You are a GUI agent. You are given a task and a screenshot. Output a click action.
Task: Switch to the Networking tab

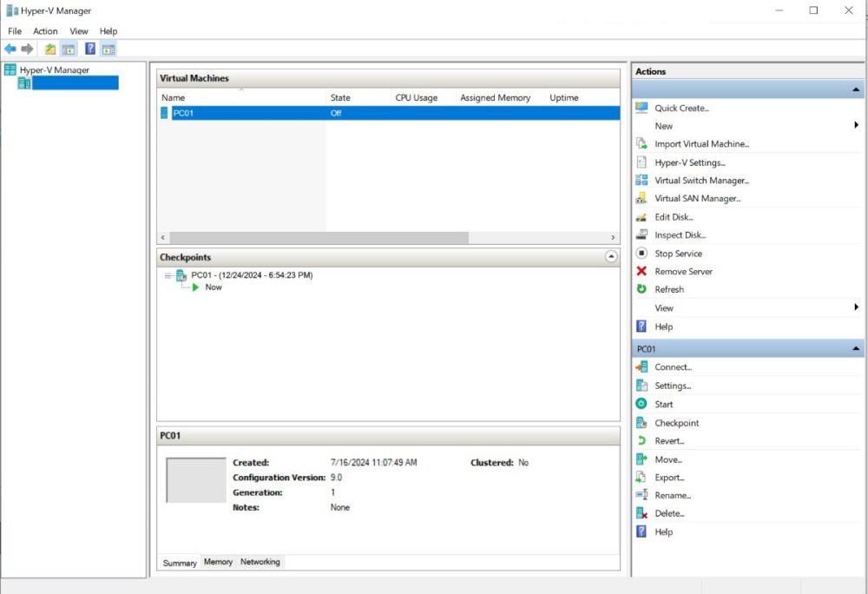point(260,562)
